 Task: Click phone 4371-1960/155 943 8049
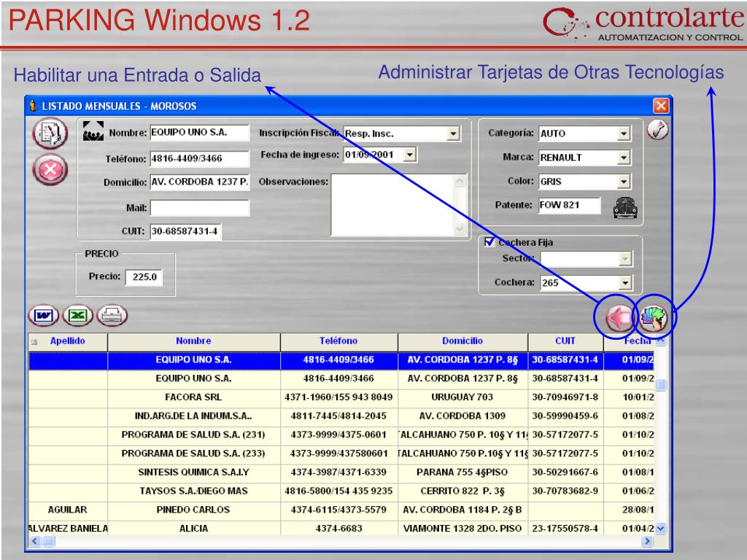[338, 397]
